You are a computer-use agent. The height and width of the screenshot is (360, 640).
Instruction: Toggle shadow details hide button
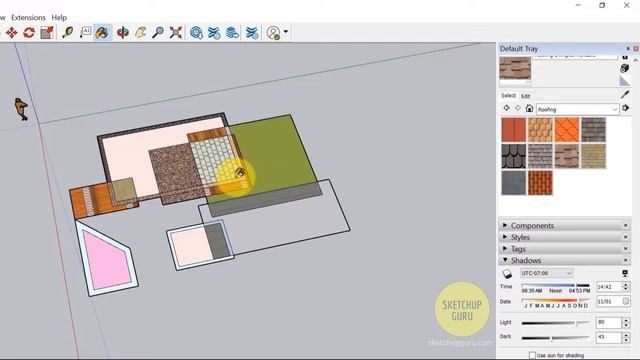[625, 273]
